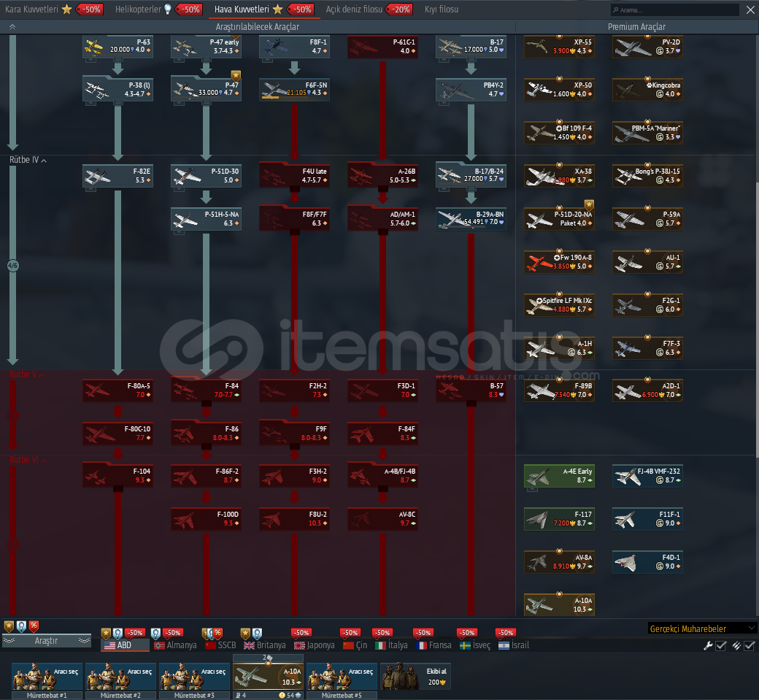The image size is (759, 700).
Task: Choose a vehicle for Mürettebat #3 slot
Action: [194, 677]
